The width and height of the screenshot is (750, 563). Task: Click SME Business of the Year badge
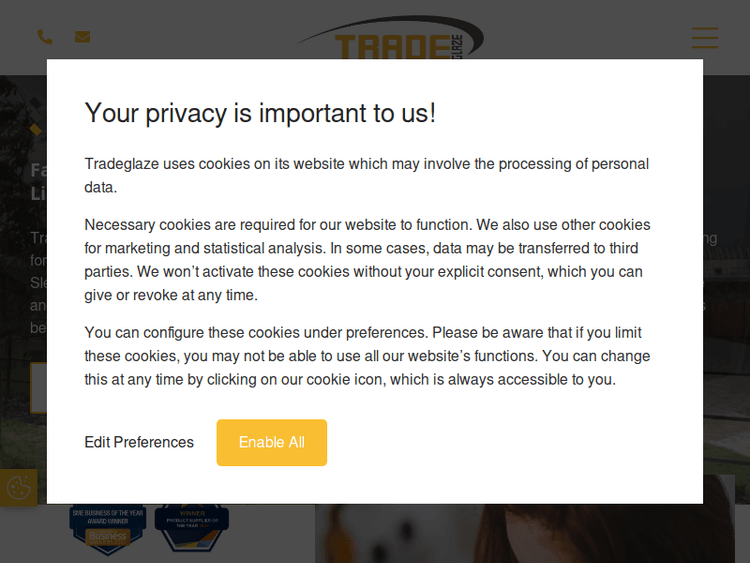tap(106, 528)
